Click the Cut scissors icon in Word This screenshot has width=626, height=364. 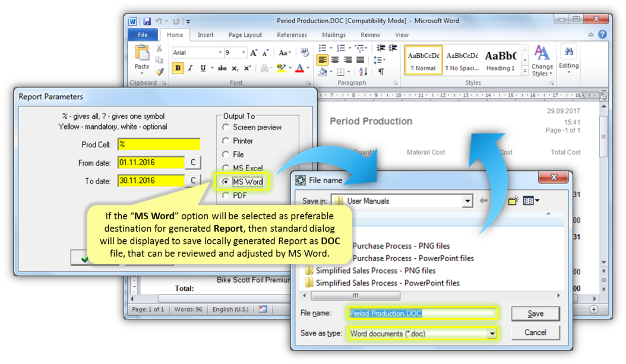(x=159, y=49)
